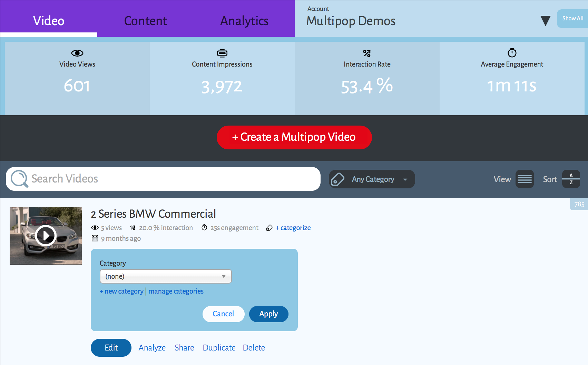The width and height of the screenshot is (588, 365).
Task: Open the Any Category dropdown
Action: click(x=372, y=179)
